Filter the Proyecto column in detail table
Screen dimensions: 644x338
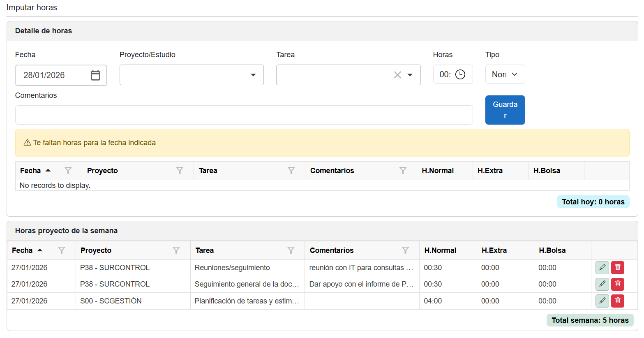pos(180,171)
